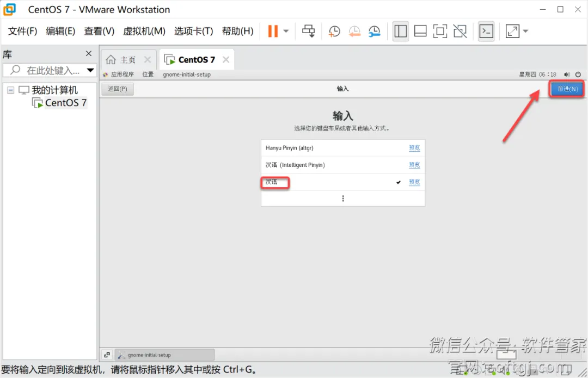Screen dimensions: 588x378
Task: Revert VM to previous snapshot
Action: point(354,31)
